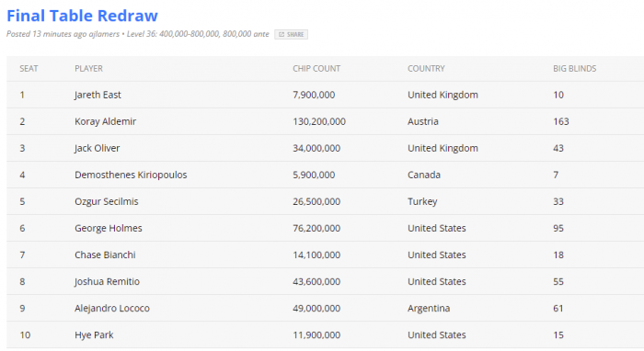
Task: Click the SHARE button beside post info
Action: (292, 34)
